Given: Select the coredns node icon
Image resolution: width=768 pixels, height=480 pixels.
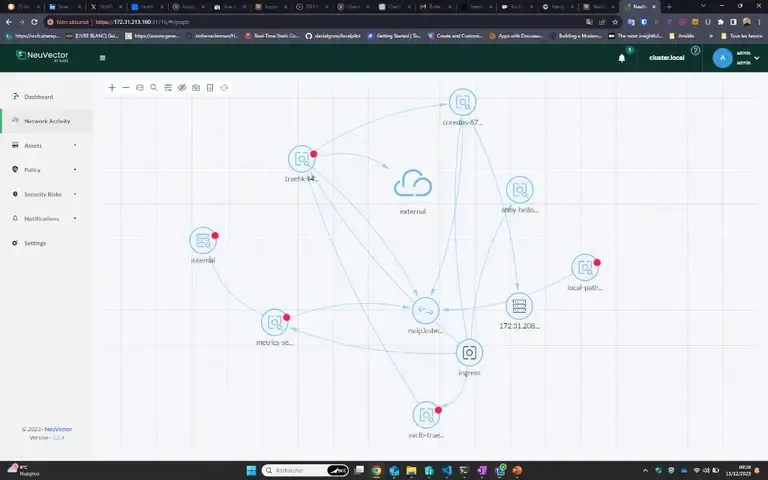Looking at the screenshot, I should (462, 102).
